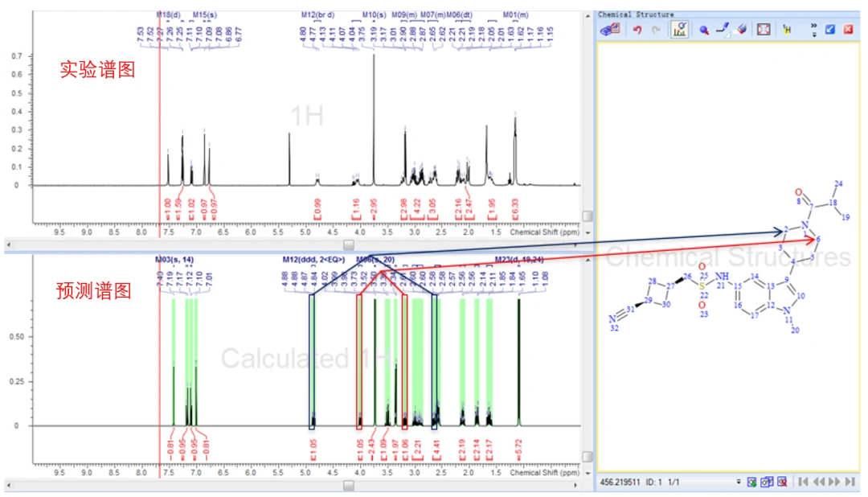Click the scroll-down arrow of experimental spectrum pane
The width and height of the screenshot is (868, 497).
[x=588, y=232]
